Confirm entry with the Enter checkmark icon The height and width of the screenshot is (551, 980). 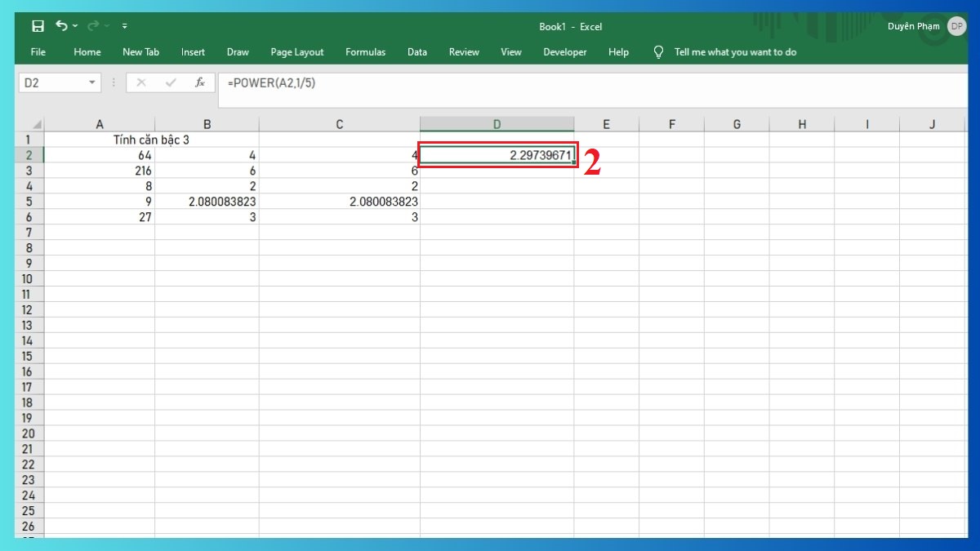tap(171, 82)
